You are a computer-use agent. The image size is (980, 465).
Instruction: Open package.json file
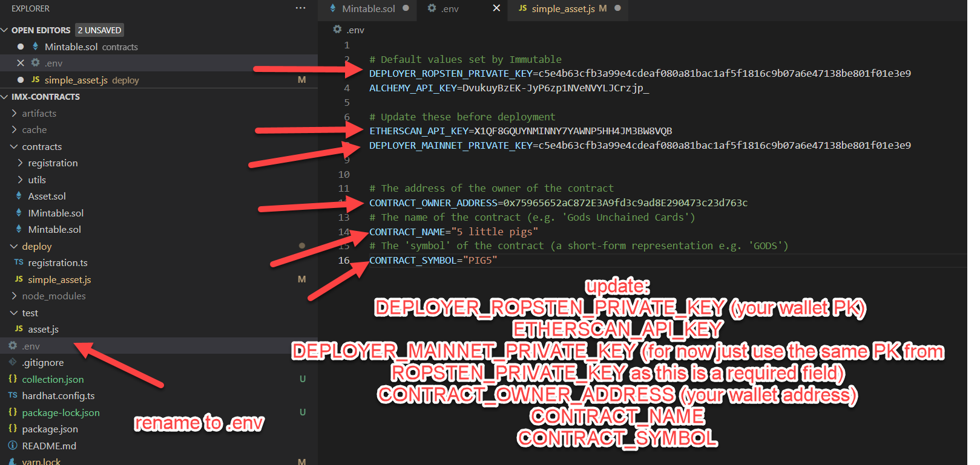tap(50, 429)
